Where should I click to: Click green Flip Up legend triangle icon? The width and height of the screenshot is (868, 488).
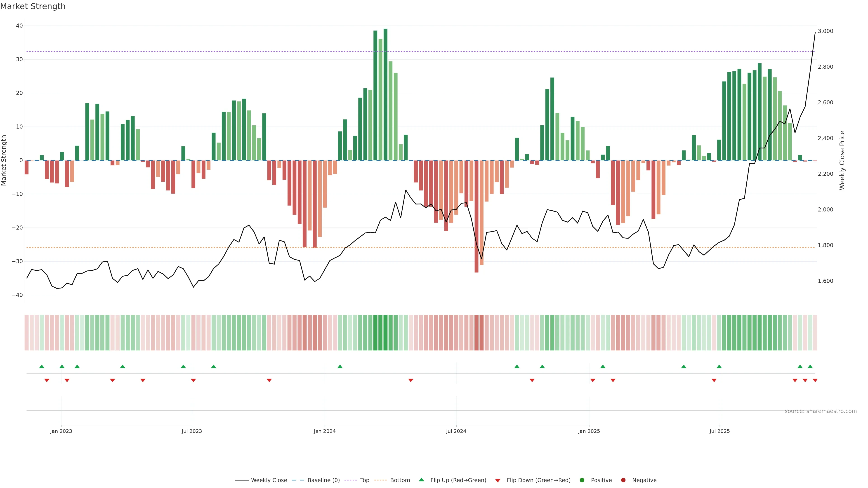tap(421, 480)
